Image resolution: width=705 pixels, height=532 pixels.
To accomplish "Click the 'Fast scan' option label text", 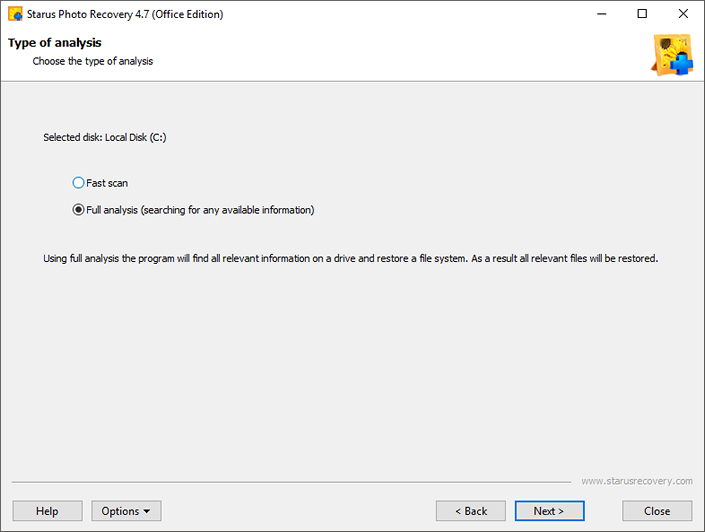I will (107, 183).
